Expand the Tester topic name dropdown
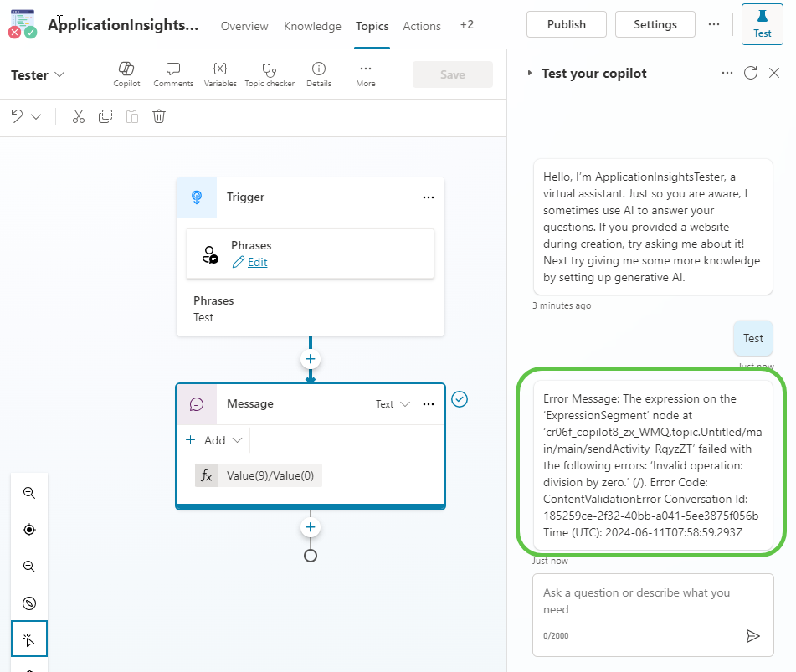The width and height of the screenshot is (796, 672). [37, 74]
